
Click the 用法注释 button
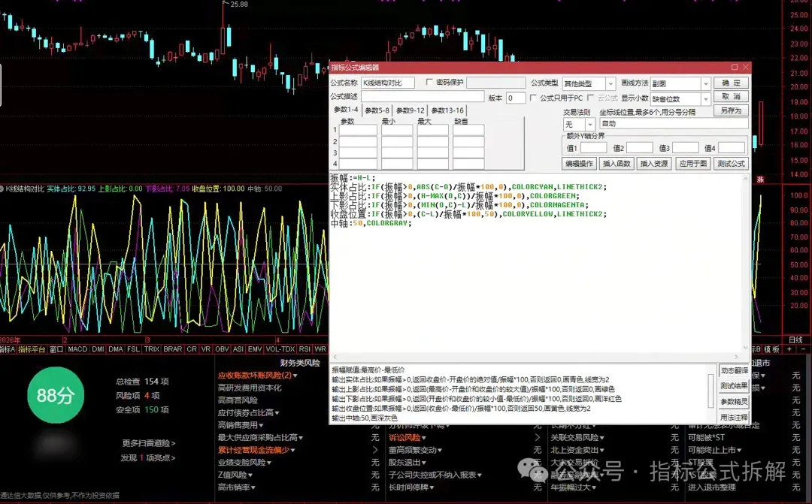tap(734, 417)
